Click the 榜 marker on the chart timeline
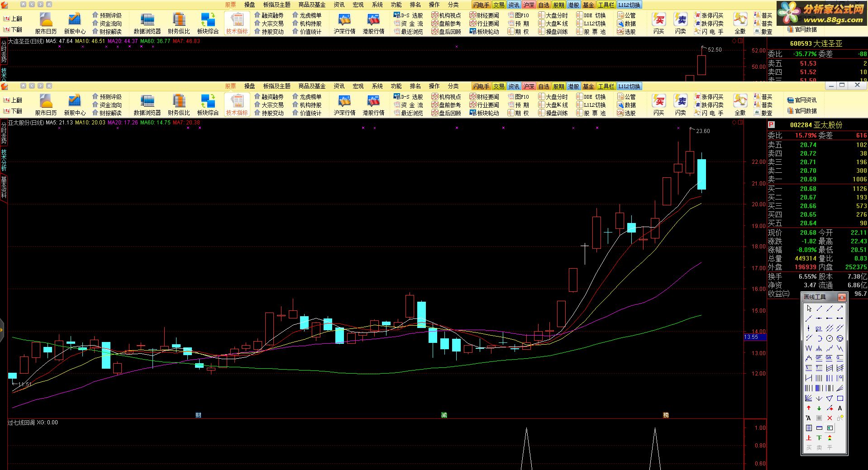This screenshot has width=868, height=470. click(x=666, y=415)
